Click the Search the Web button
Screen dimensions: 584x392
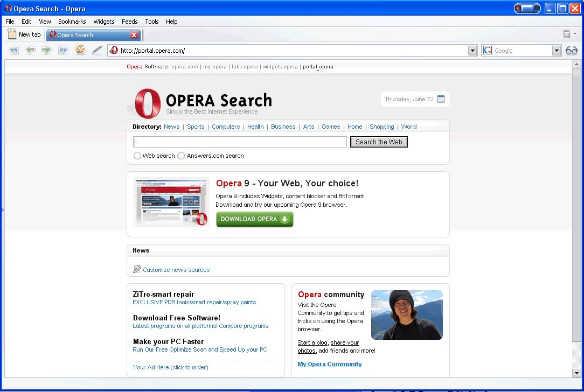379,142
